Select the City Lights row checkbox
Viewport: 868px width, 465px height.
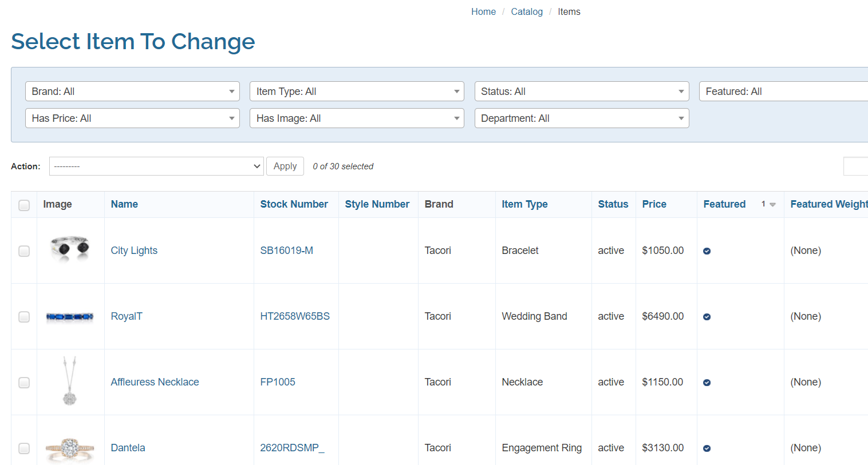(24, 251)
